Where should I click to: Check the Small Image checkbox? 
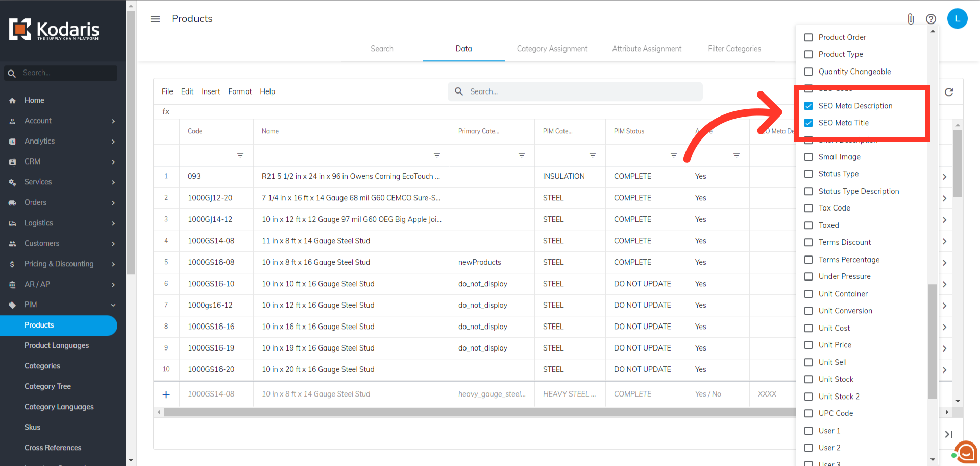(x=808, y=157)
